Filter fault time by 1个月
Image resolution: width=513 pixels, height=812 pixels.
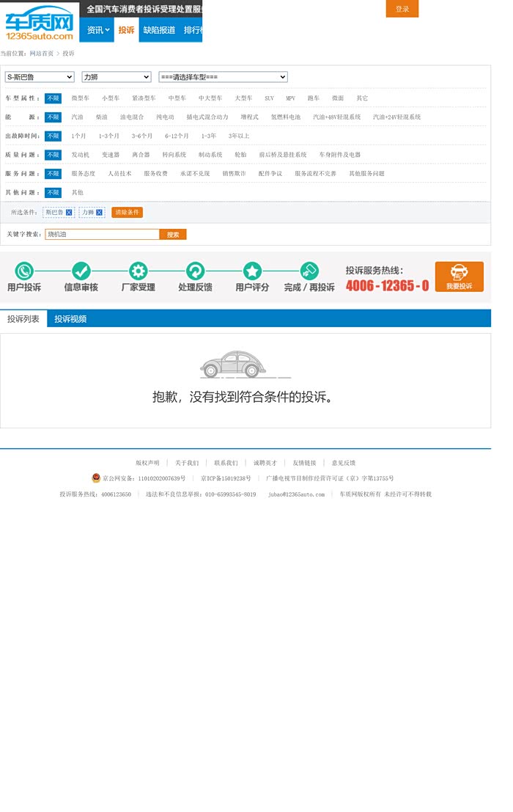point(78,136)
